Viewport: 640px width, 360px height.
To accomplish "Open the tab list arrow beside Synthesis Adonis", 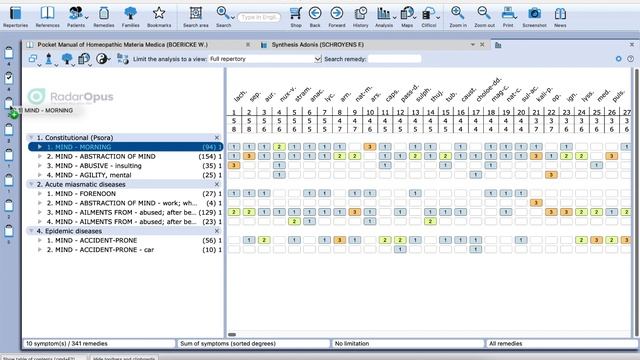I will tap(473, 44).
